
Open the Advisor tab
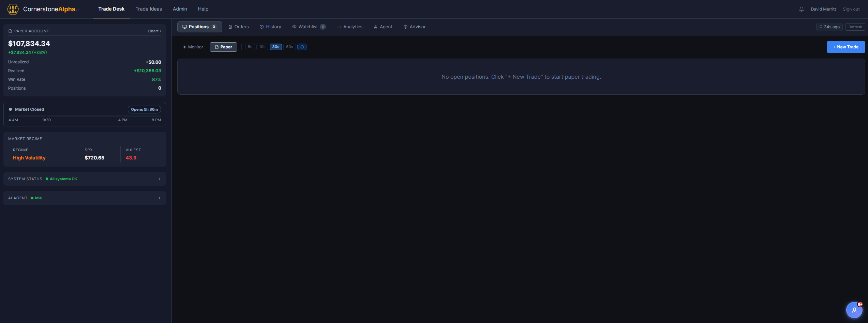pos(414,27)
